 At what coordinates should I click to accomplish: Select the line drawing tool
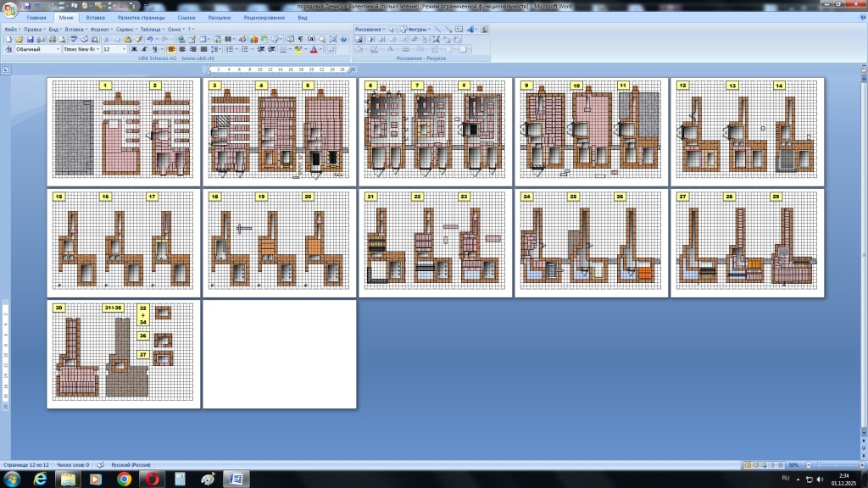click(x=438, y=29)
